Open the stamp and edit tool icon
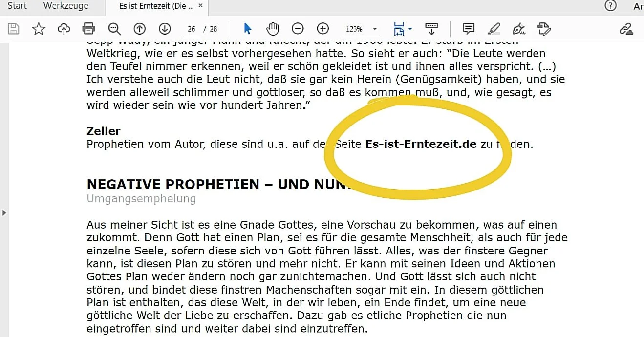Screen dimensions: 644x337 pyautogui.click(x=544, y=29)
